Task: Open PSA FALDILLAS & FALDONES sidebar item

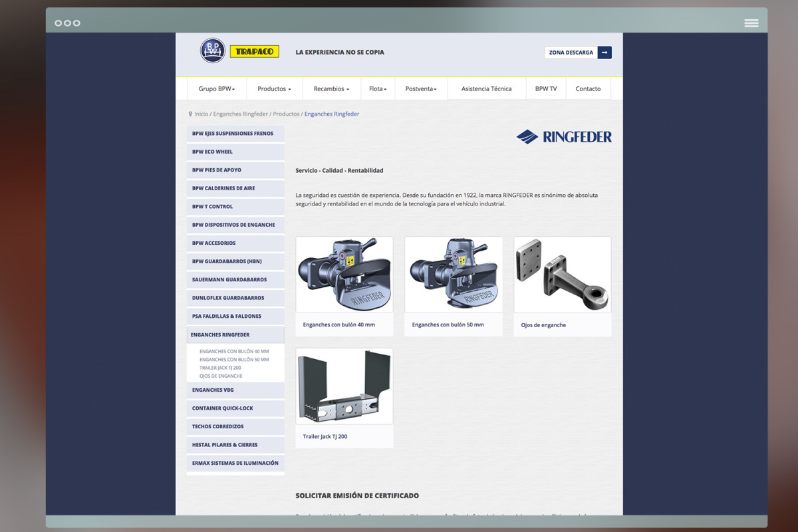Action: coord(235,317)
